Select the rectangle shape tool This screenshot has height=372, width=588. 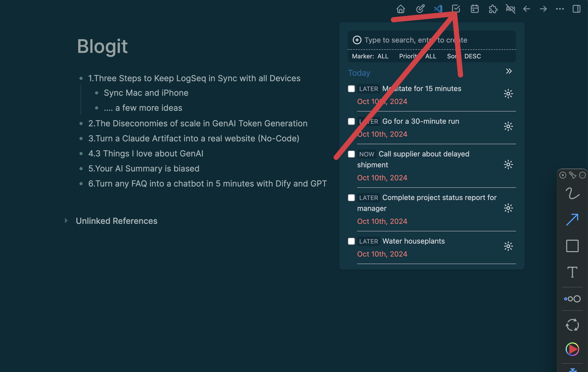(x=572, y=246)
